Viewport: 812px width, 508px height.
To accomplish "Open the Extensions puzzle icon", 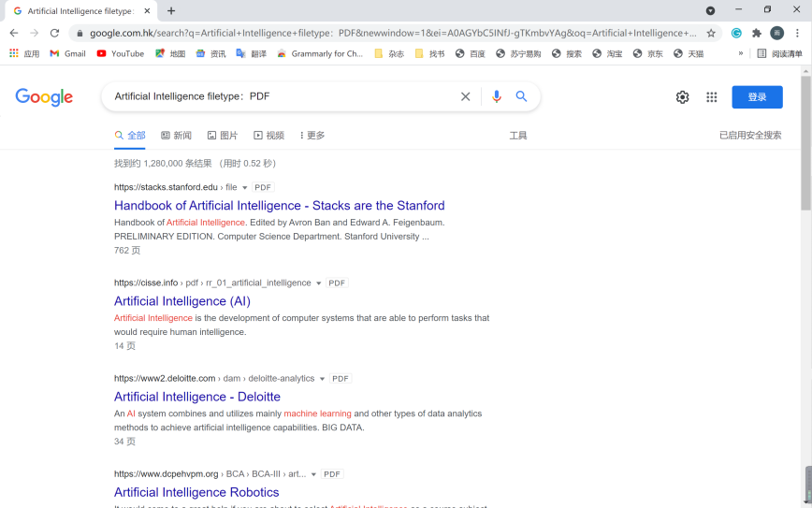I will click(x=757, y=33).
